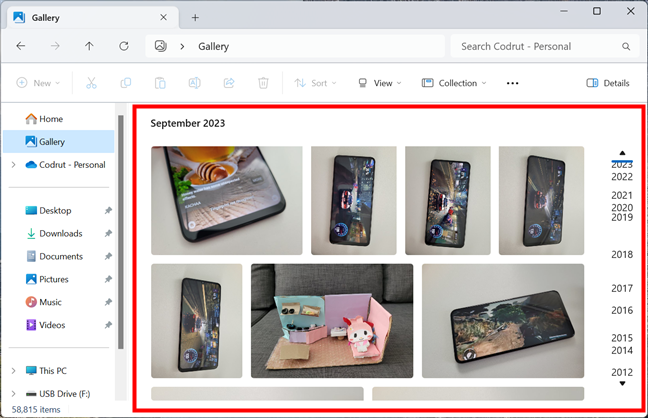648x418 pixels.
Task: Jump to 2015 on the timeline
Action: pyautogui.click(x=622, y=338)
